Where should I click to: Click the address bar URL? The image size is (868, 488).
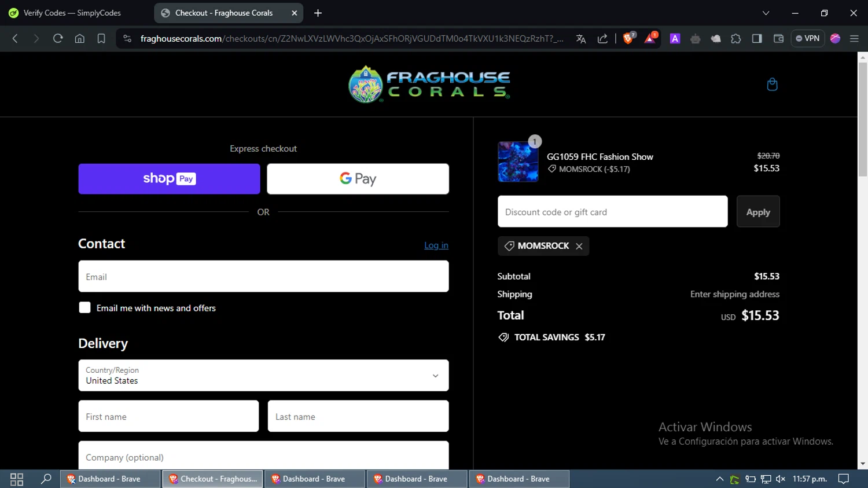tap(351, 39)
